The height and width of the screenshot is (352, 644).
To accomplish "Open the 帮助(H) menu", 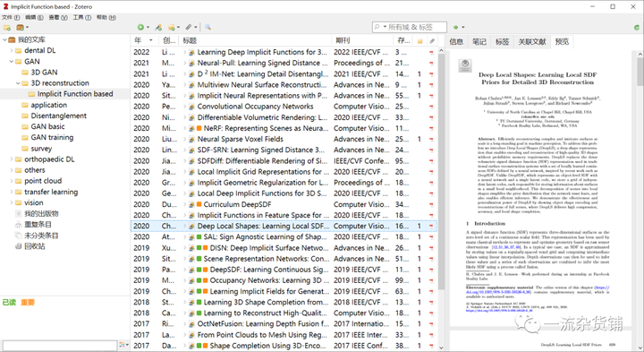I will tap(106, 17).
